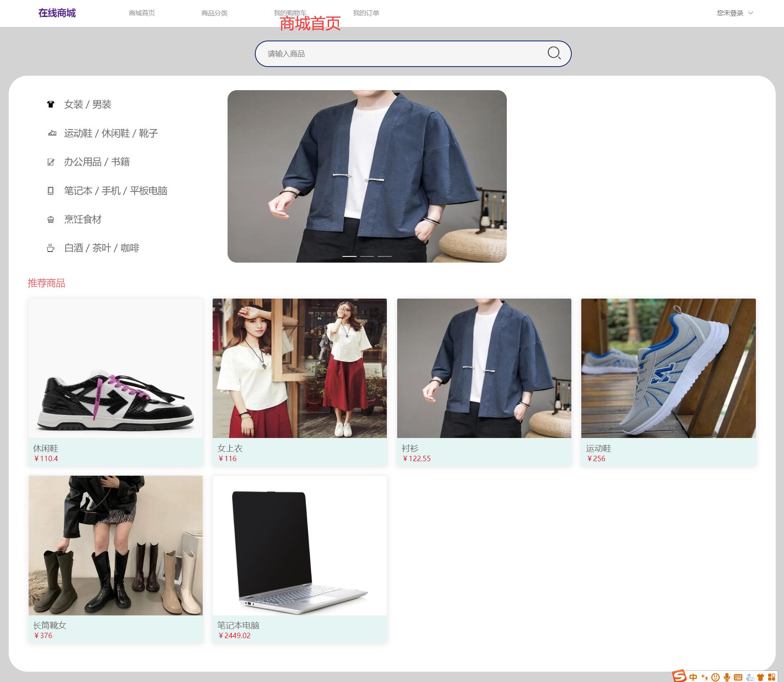Click the search magnifier icon

tap(554, 53)
